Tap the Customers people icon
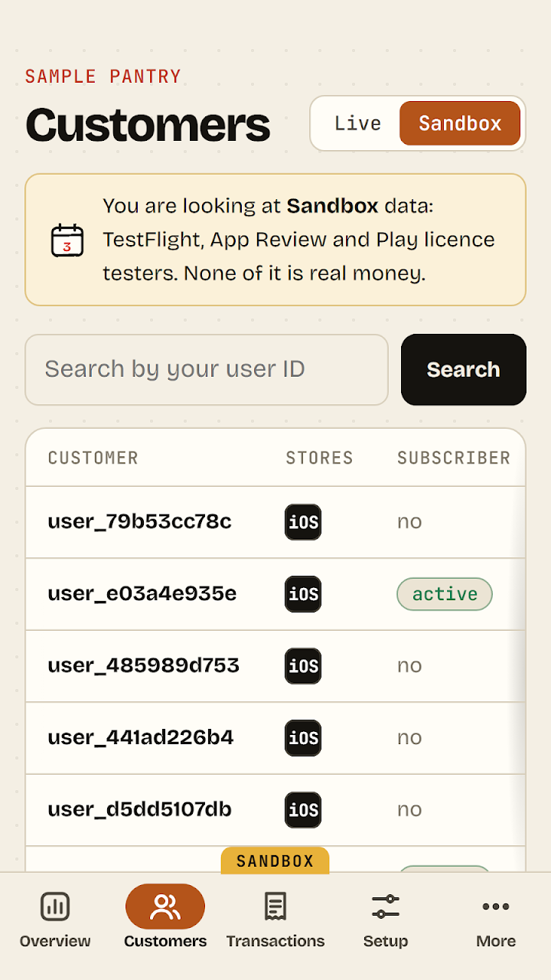 165,906
